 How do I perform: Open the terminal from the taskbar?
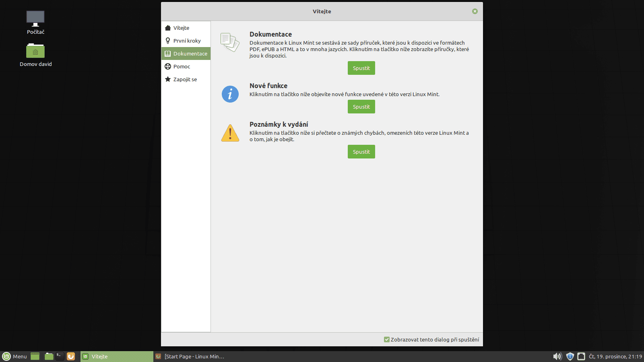point(59,356)
